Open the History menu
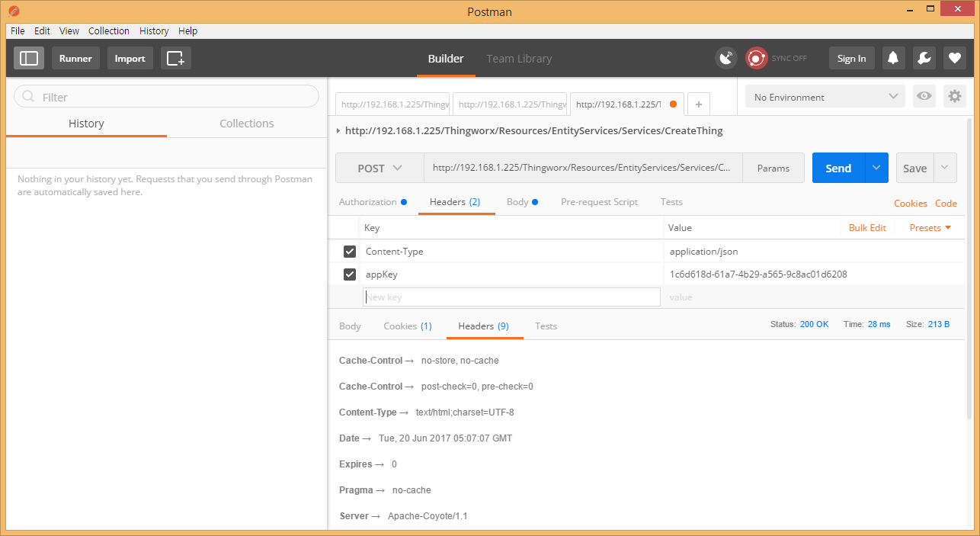 (x=154, y=31)
